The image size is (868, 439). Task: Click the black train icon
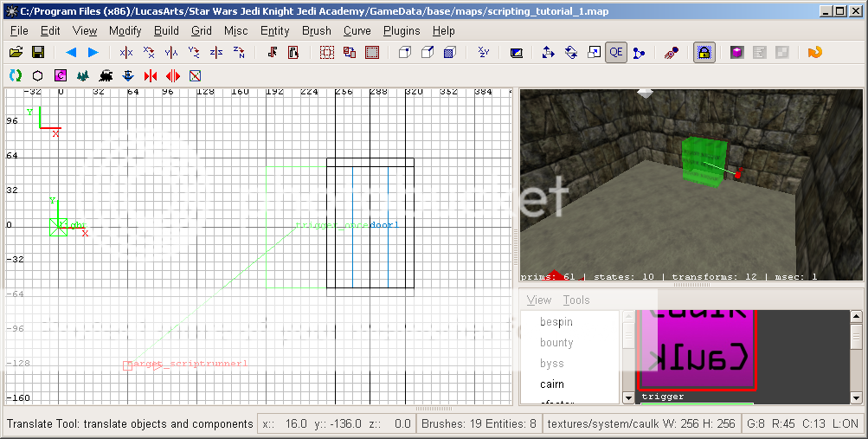pyautogui.click(x=106, y=75)
